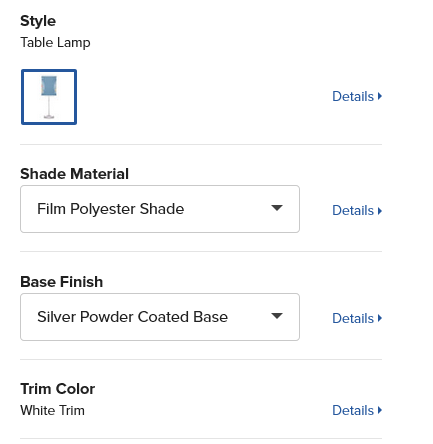Click the Base Finish label
Screen dimensions: 433x444
click(x=62, y=282)
